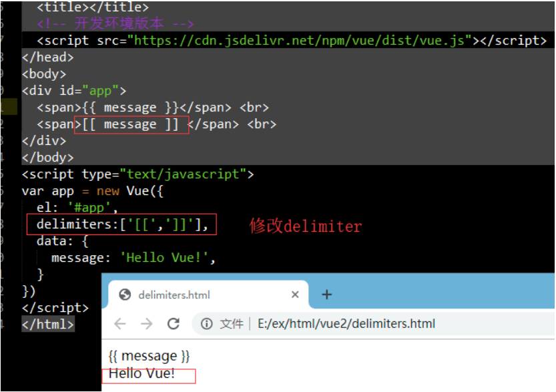Click the 'Hello Vue!' text in page

click(x=142, y=373)
